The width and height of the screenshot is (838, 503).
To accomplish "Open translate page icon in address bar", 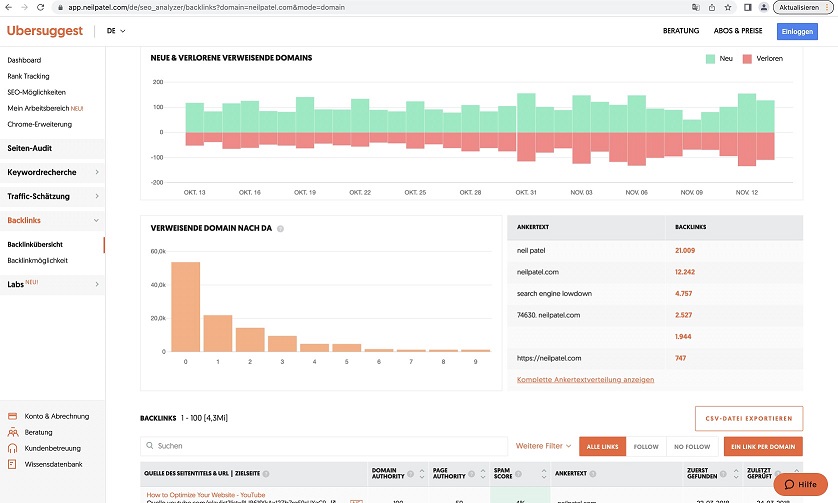I will click(x=695, y=7).
